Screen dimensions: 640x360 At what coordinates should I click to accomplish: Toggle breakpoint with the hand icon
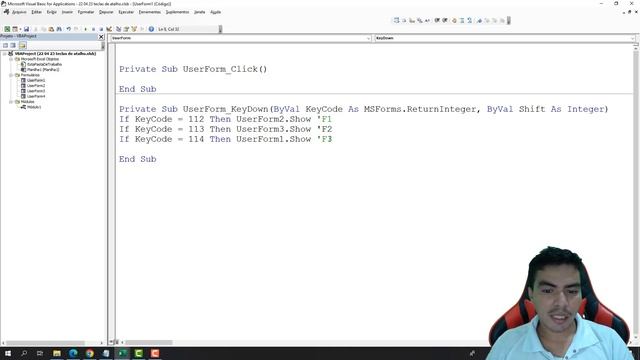click(x=454, y=20)
